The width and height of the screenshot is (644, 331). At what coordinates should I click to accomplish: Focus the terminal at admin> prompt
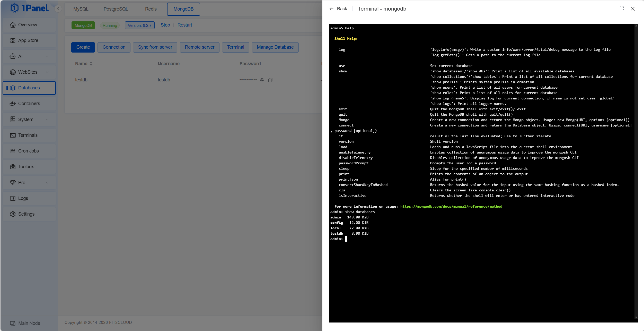(x=346, y=239)
